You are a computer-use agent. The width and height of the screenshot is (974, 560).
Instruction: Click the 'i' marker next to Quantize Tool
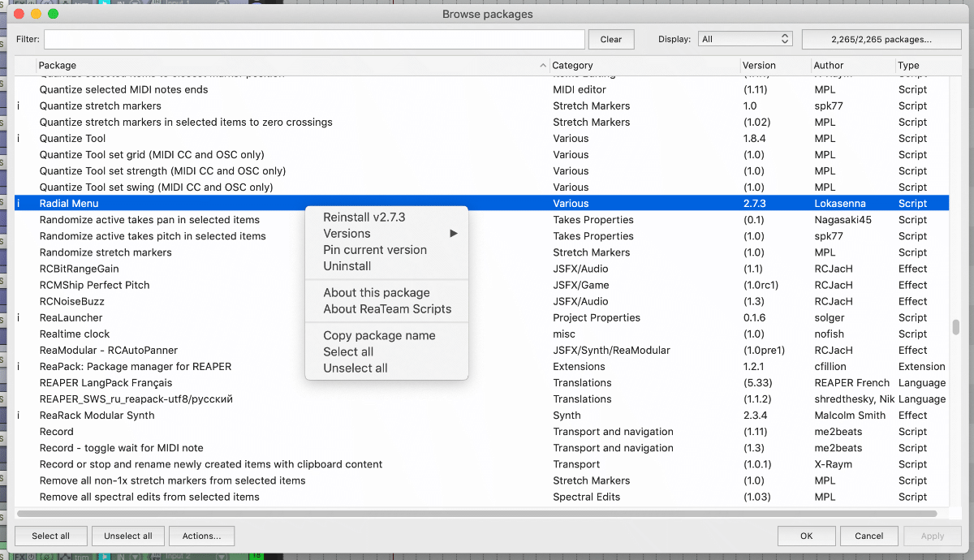tap(19, 139)
